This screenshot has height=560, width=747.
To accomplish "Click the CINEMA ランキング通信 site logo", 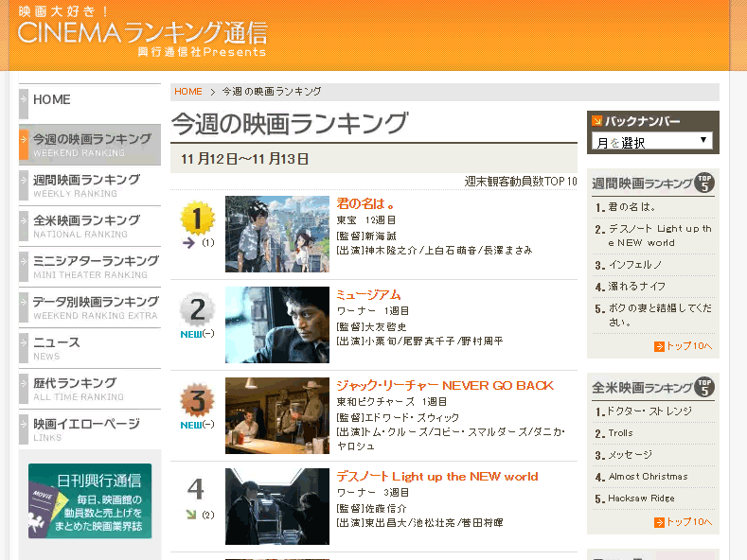I will [142, 35].
